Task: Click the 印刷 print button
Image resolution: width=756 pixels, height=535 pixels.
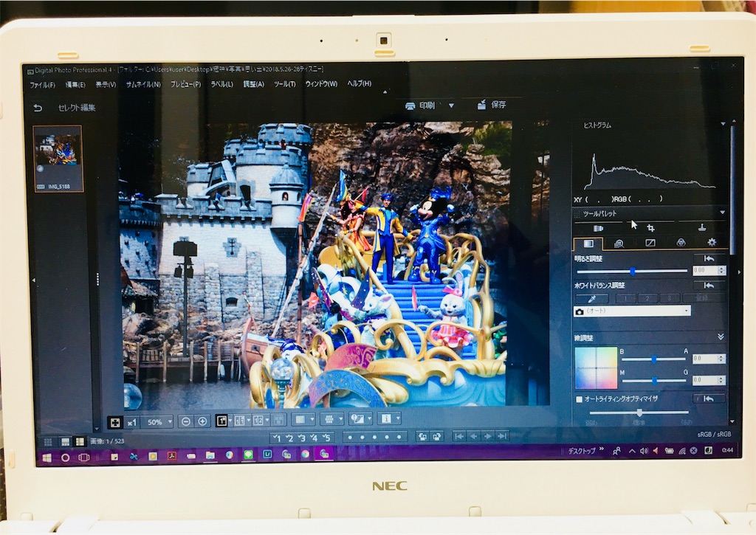Action: tap(420, 106)
